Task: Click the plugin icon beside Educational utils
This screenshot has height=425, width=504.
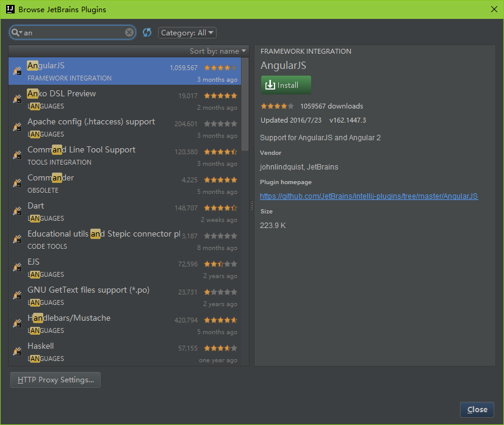Action: coord(17,239)
